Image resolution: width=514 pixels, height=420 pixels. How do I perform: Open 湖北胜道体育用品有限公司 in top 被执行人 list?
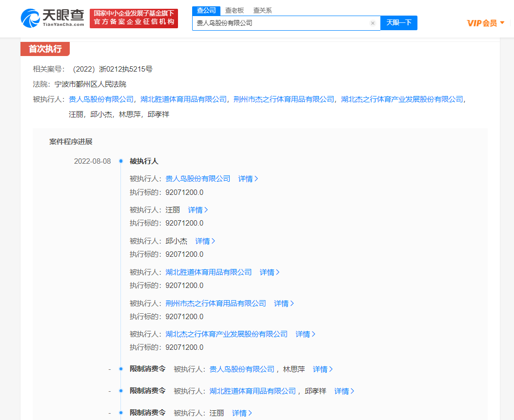(183, 99)
